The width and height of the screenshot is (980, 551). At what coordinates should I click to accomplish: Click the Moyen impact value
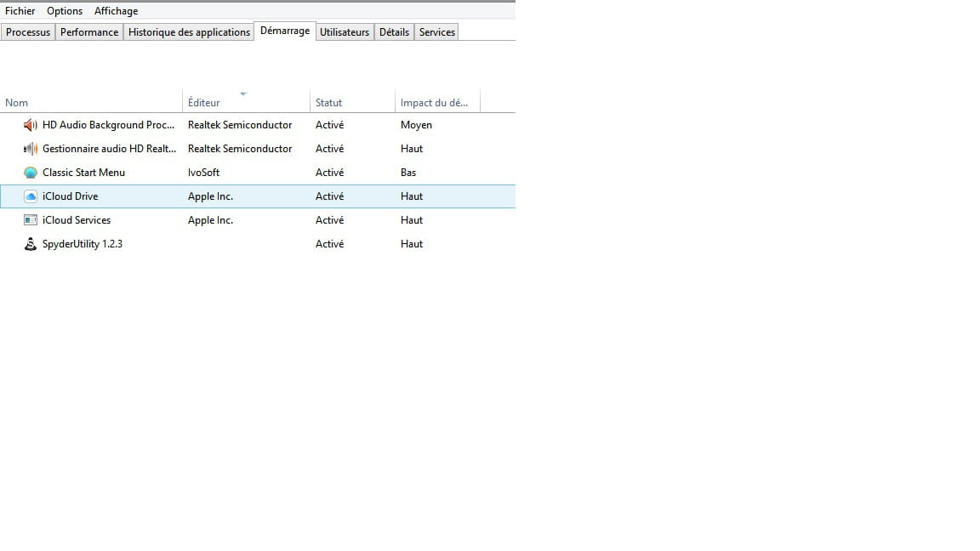416,125
